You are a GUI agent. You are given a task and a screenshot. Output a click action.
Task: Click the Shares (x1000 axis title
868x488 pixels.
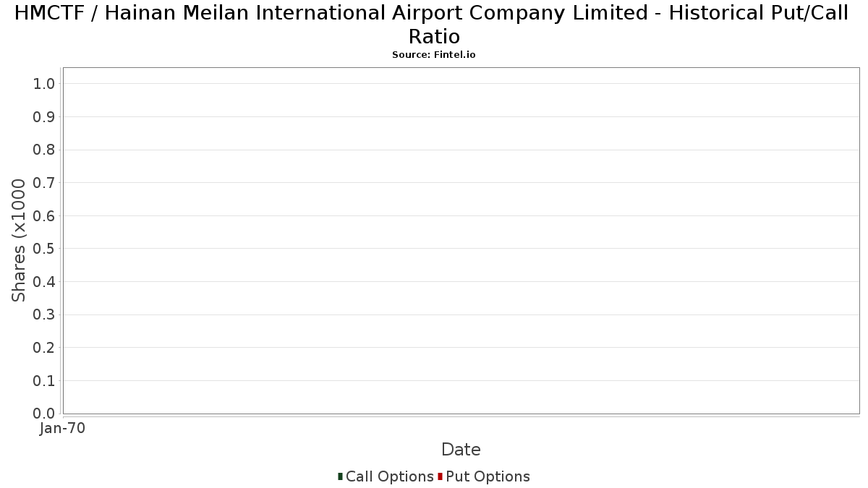(x=19, y=241)
